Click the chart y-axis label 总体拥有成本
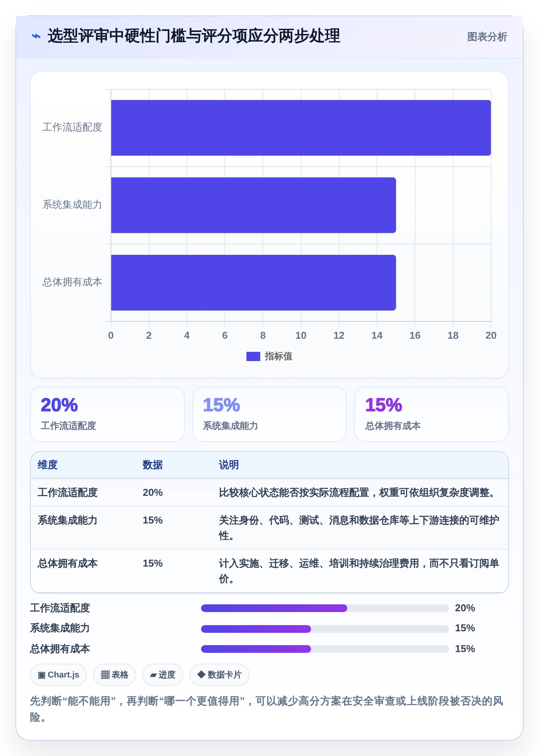 (72, 282)
